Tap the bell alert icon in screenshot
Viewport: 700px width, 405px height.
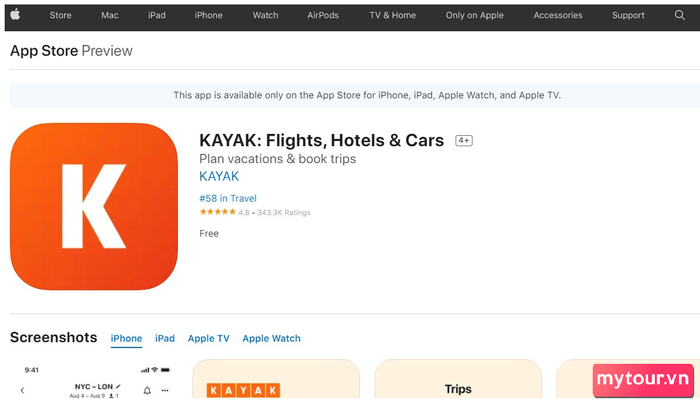[x=147, y=391]
